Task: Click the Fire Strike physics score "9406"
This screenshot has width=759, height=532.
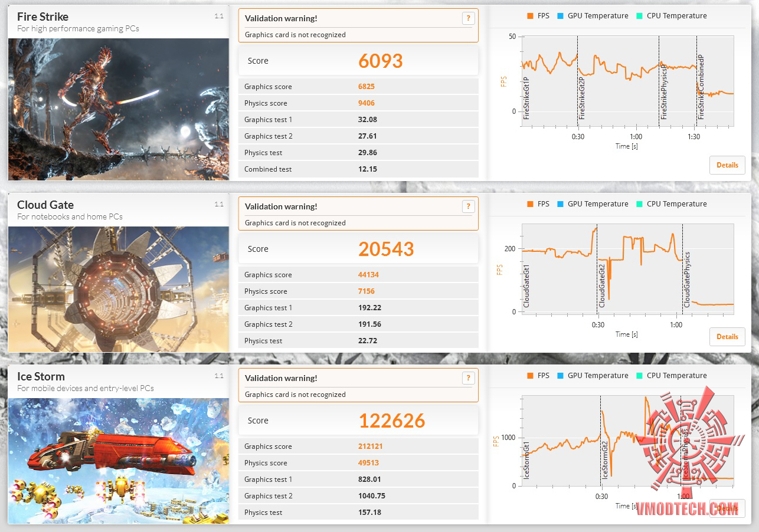Action: [367, 103]
